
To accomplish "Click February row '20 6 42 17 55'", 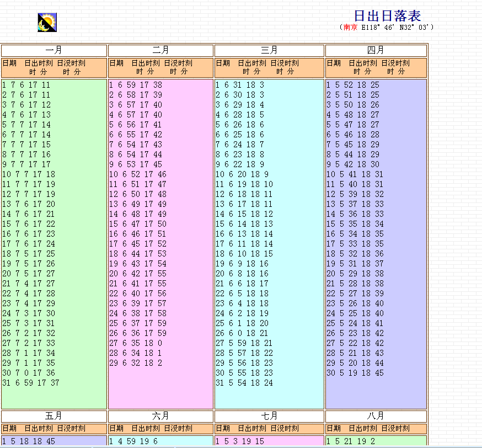I will [138, 274].
